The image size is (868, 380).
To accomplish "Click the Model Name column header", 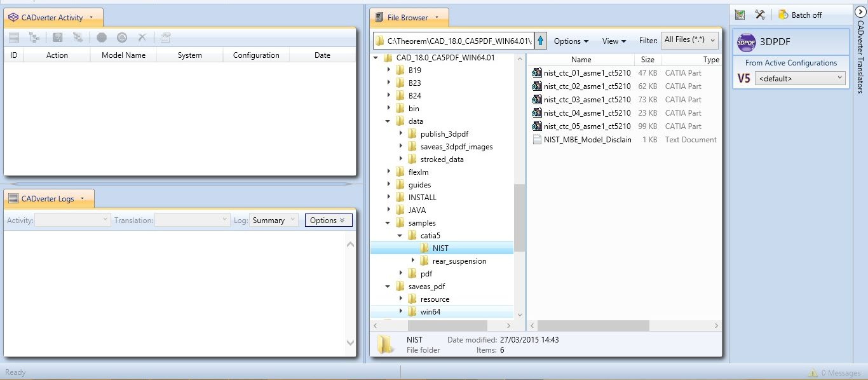I will [123, 55].
